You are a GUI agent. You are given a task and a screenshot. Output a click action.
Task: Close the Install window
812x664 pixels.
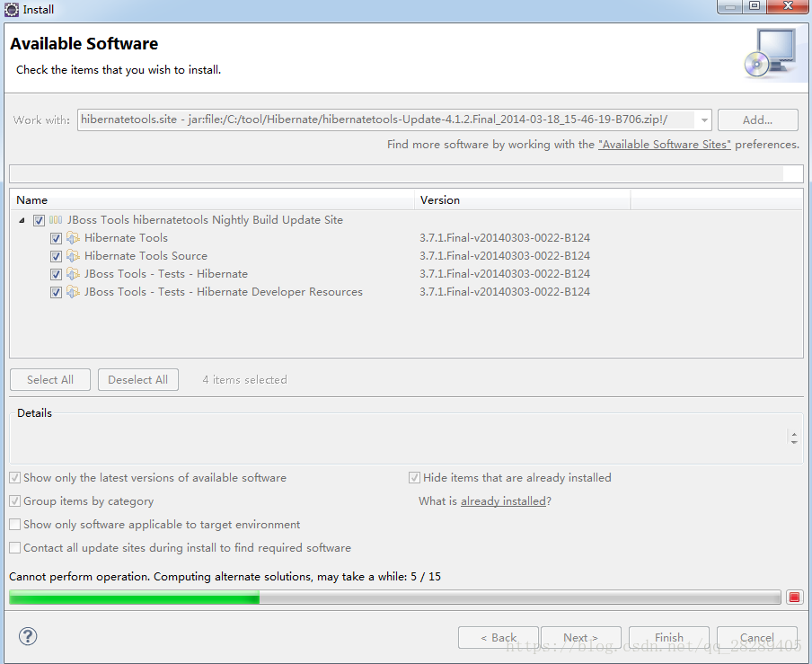pyautogui.click(x=788, y=6)
